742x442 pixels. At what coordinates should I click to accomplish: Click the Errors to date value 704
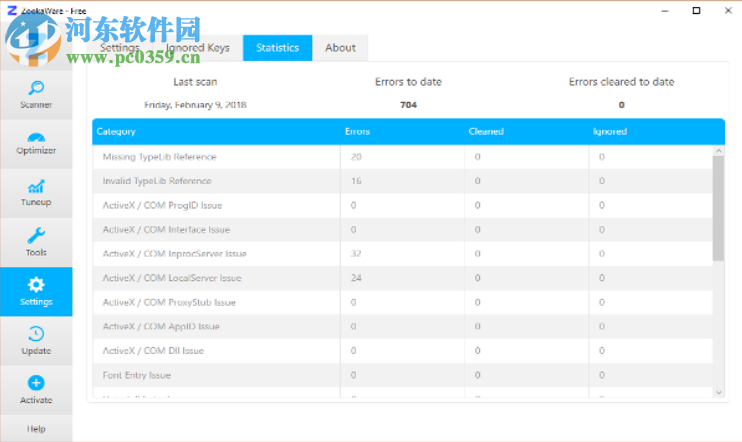click(408, 105)
